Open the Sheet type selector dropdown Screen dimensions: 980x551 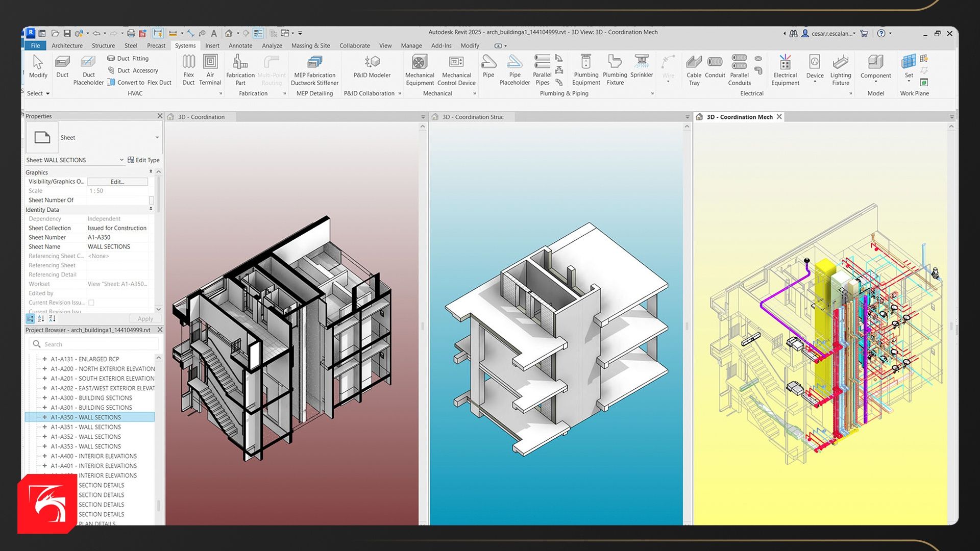click(x=157, y=138)
